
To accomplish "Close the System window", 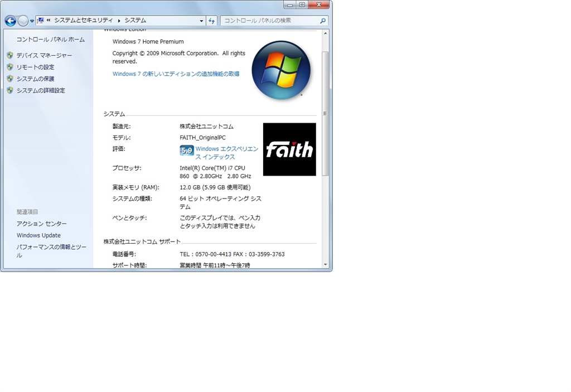I will 318,4.
